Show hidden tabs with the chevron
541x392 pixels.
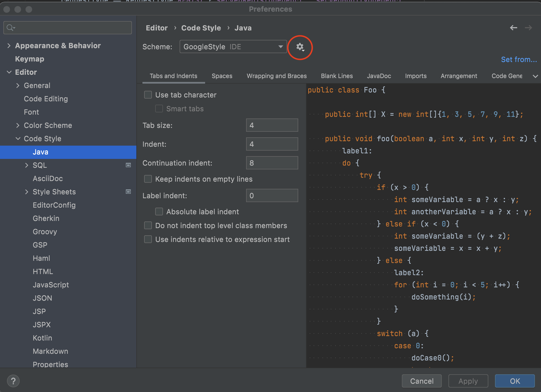pyautogui.click(x=535, y=76)
